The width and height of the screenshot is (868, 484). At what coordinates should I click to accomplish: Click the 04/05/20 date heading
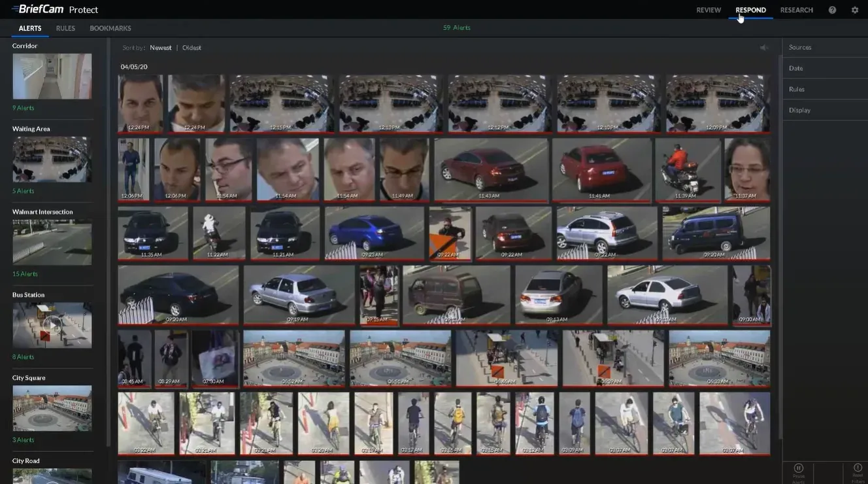(x=134, y=67)
